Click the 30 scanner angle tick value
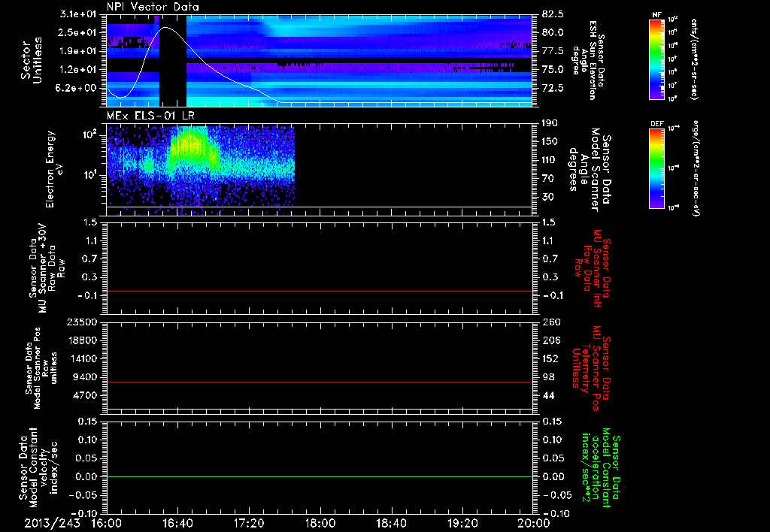This screenshot has width=770, height=532. coord(547,198)
